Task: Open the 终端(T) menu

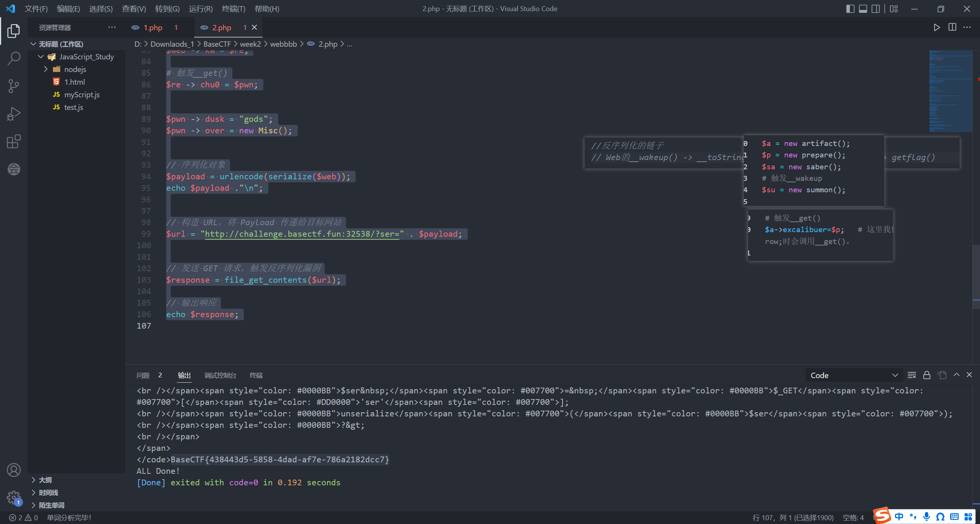Action: pyautogui.click(x=234, y=9)
